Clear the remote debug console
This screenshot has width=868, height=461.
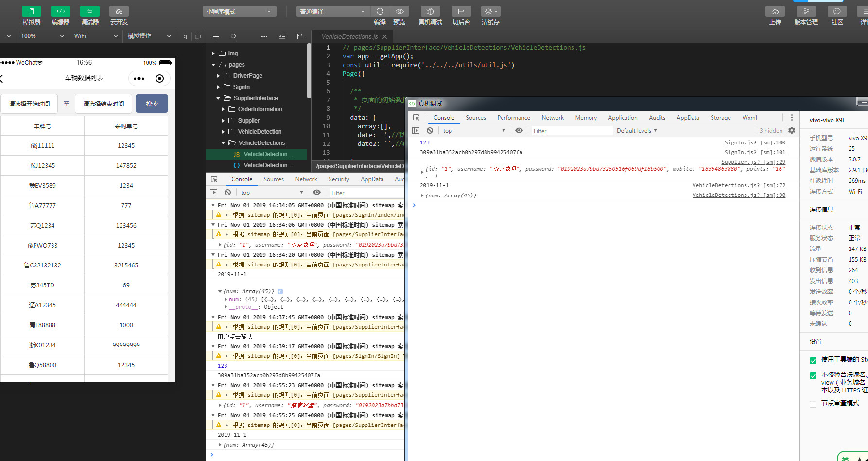tap(430, 130)
